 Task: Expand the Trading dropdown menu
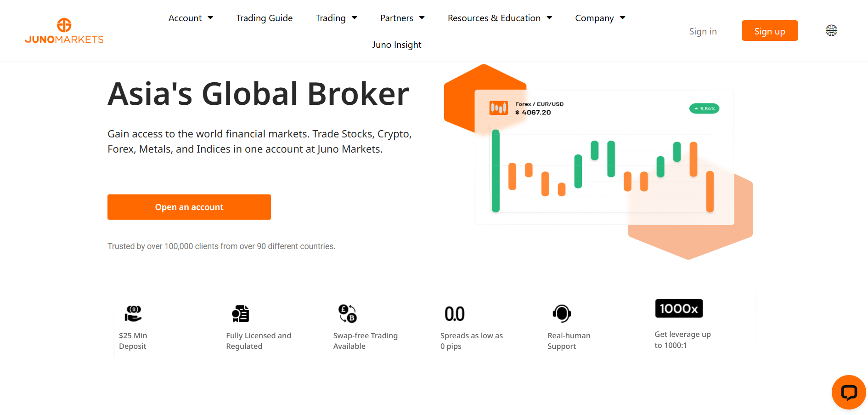336,18
